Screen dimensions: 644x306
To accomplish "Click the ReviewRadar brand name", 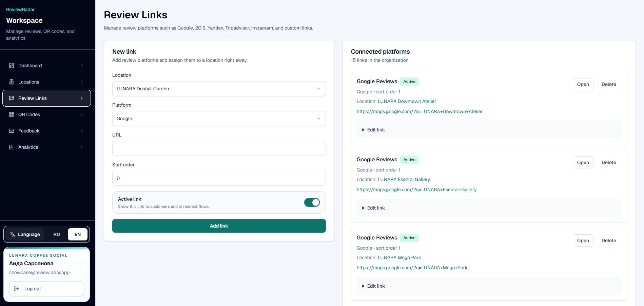I will tap(20, 10).
